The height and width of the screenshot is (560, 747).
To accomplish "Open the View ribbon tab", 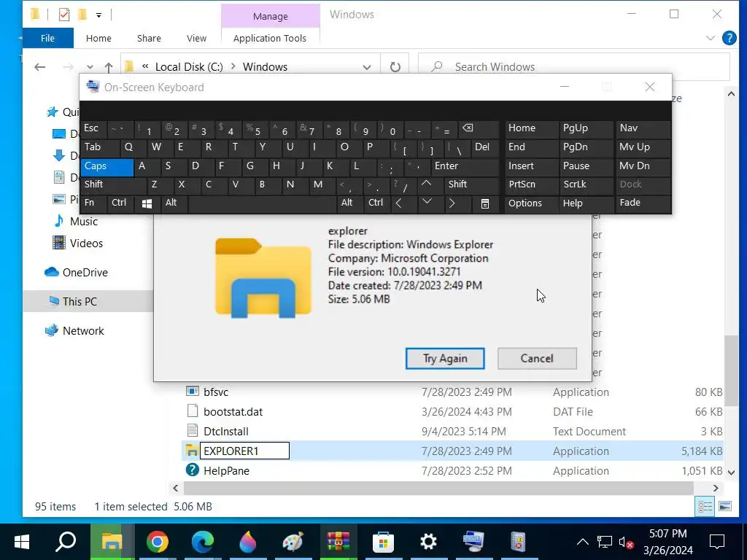I will pyautogui.click(x=196, y=38).
